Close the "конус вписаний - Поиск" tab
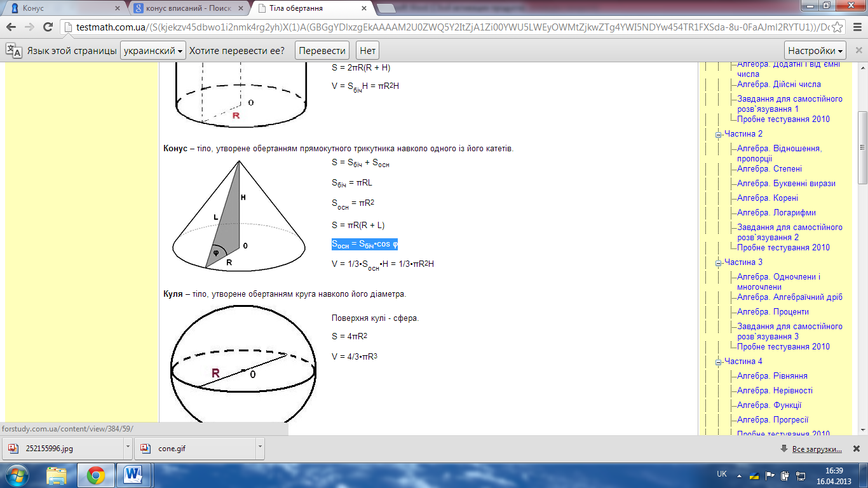 point(241,8)
